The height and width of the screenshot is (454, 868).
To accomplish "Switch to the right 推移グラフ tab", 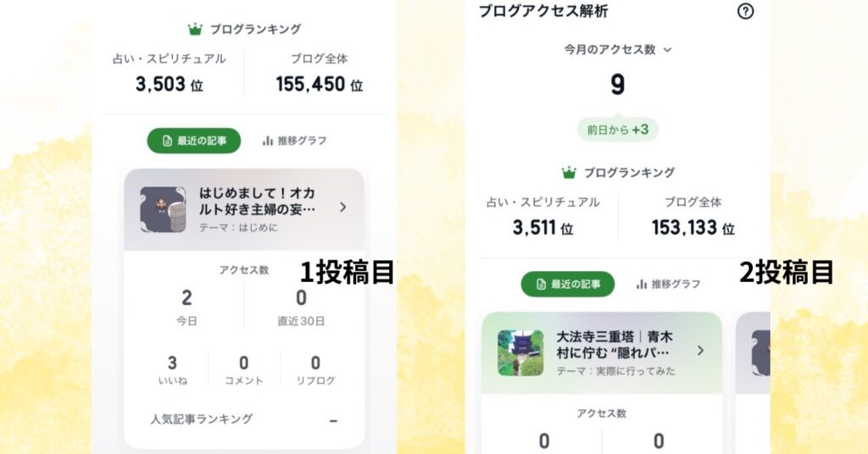I will point(668,285).
